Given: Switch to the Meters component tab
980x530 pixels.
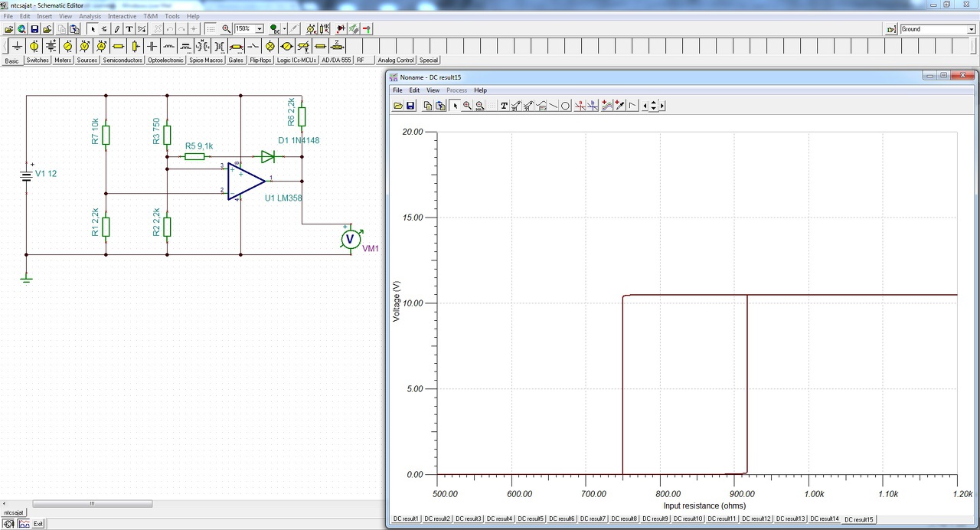Looking at the screenshot, I should pos(63,60).
